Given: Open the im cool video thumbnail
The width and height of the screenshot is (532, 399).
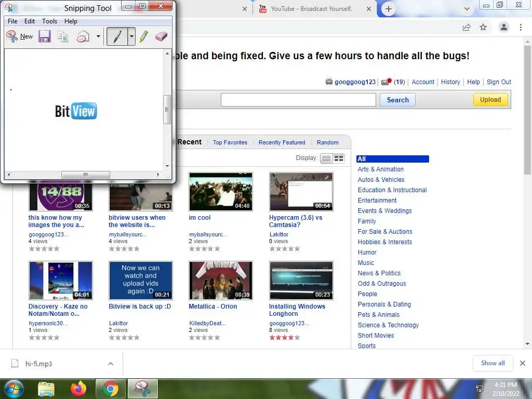Looking at the screenshot, I should coord(220,191).
